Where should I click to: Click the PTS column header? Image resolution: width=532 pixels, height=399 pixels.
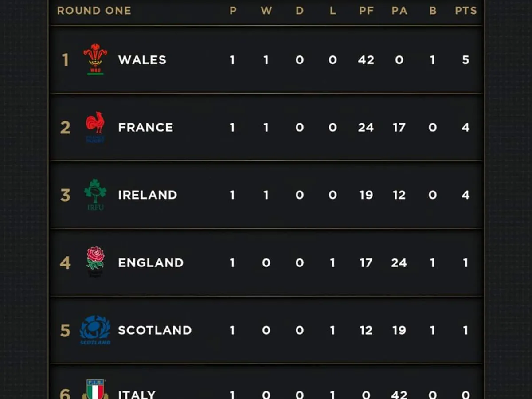click(x=465, y=11)
